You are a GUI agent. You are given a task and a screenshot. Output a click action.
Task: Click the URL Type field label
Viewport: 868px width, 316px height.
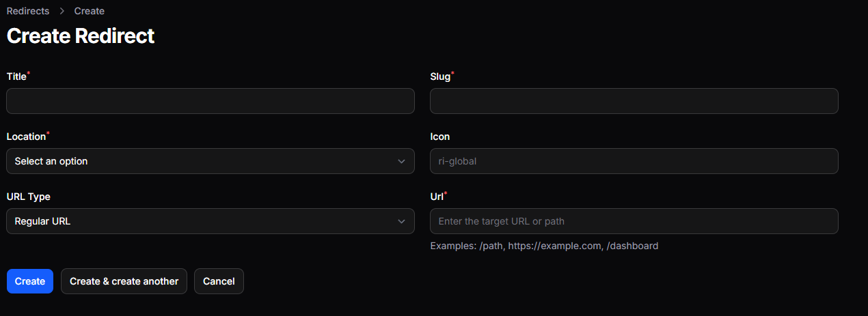(28, 197)
